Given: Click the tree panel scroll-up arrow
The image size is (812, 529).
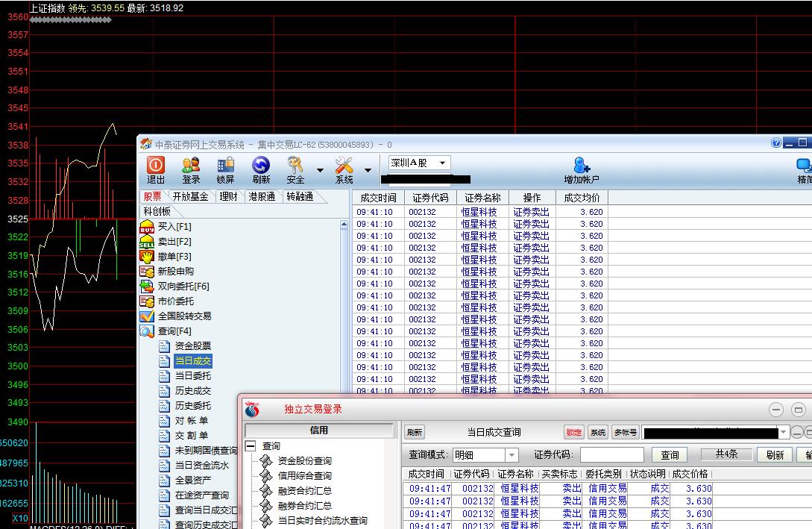Looking at the screenshot, I should point(344,225).
